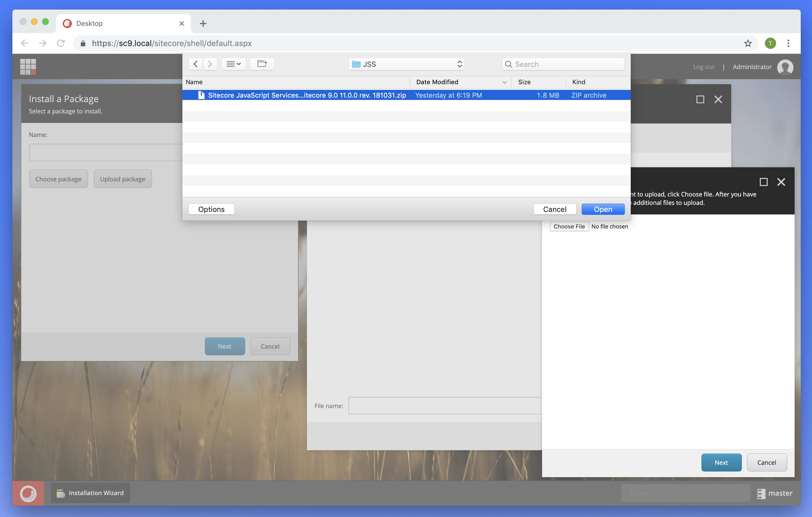Click Open to confirm the zip selection
The width and height of the screenshot is (812, 517).
click(x=603, y=209)
